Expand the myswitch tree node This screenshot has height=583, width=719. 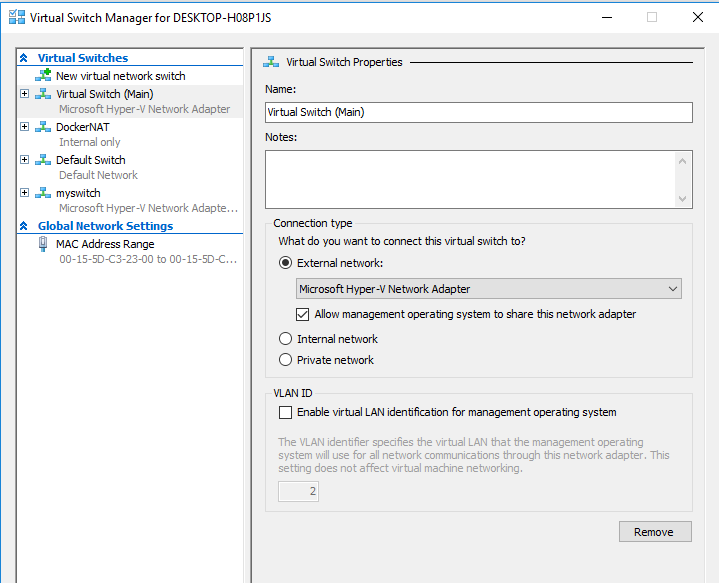tap(25, 193)
